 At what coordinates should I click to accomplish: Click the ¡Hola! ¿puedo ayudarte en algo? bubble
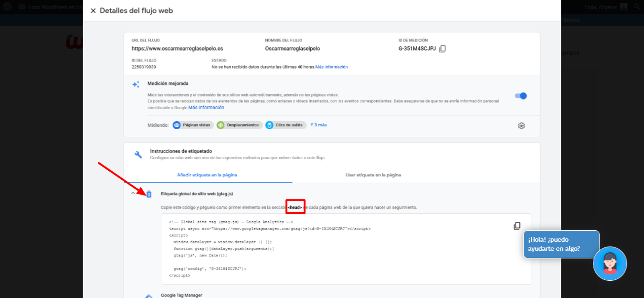(x=561, y=244)
